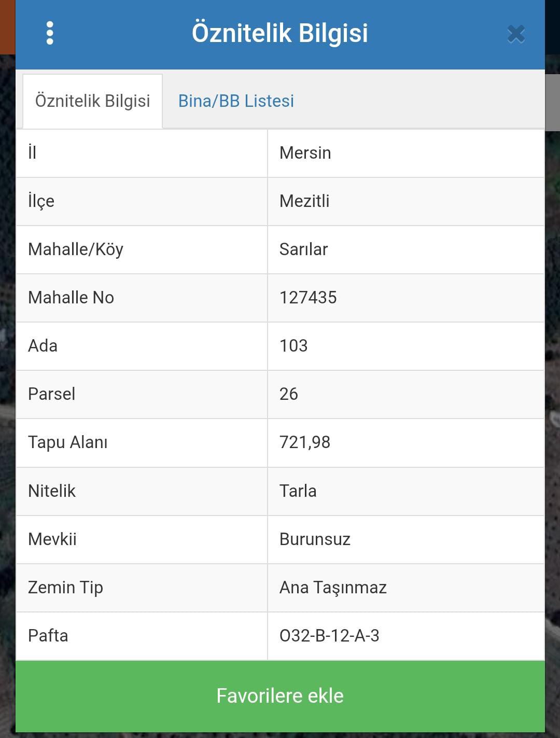Switch to the Bina/BB Listesi tab

tap(236, 101)
